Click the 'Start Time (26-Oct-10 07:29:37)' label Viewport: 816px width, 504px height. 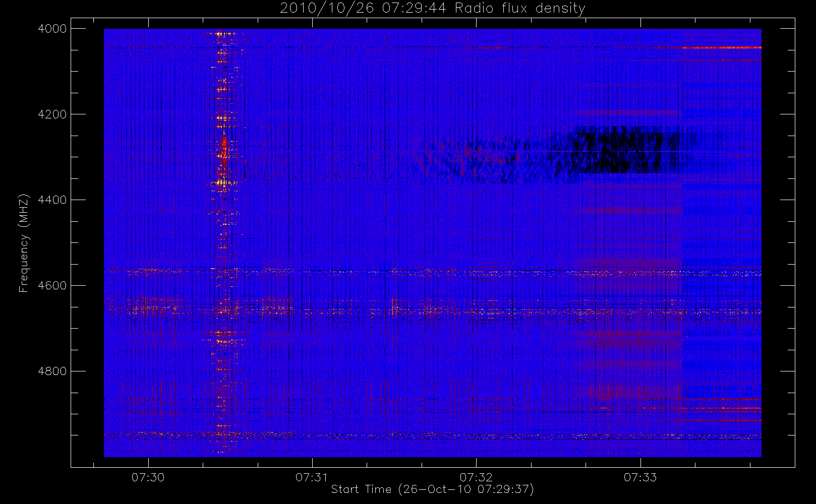(432, 489)
